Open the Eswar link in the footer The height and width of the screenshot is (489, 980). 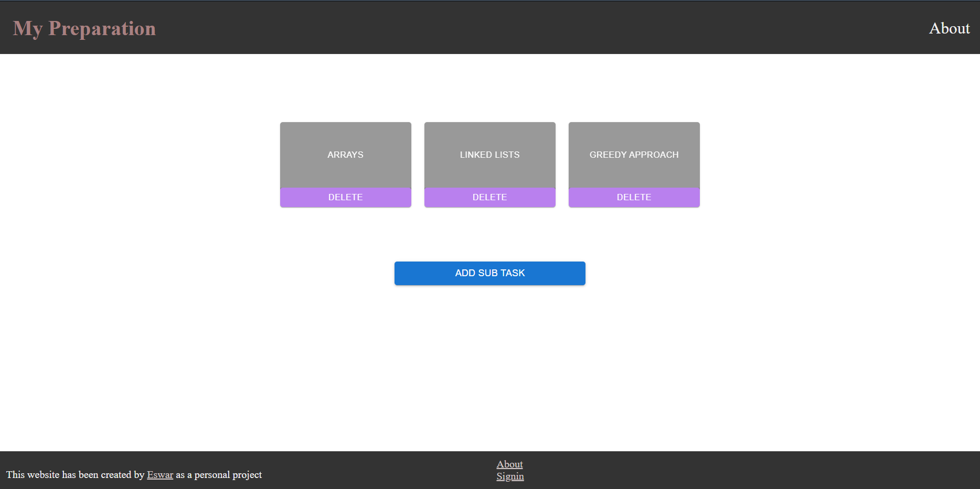[159, 475]
